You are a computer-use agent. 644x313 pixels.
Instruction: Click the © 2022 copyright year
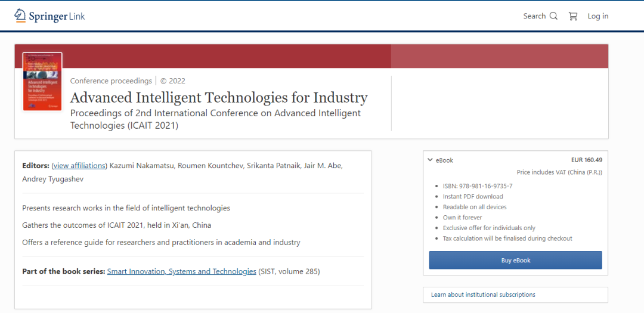(x=172, y=81)
